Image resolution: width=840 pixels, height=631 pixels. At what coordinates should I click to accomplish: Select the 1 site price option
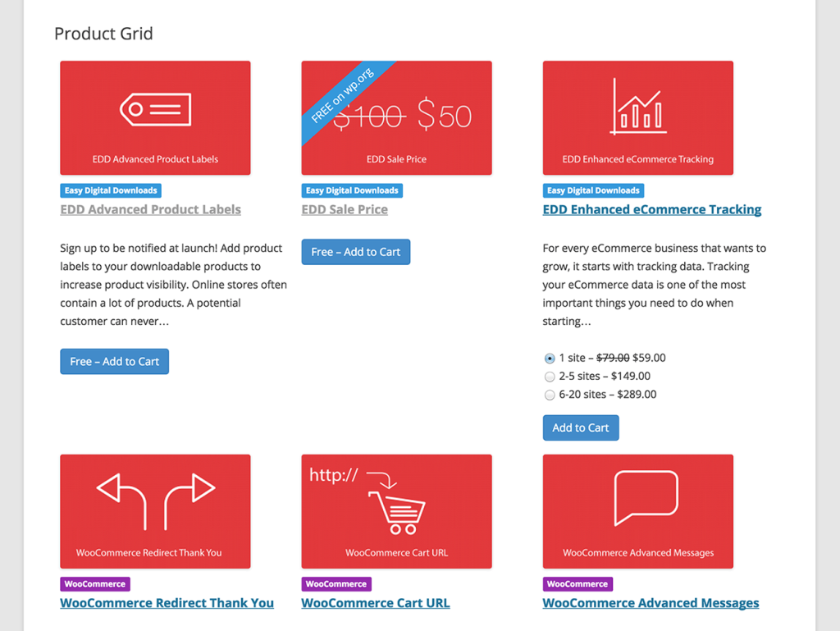point(550,359)
